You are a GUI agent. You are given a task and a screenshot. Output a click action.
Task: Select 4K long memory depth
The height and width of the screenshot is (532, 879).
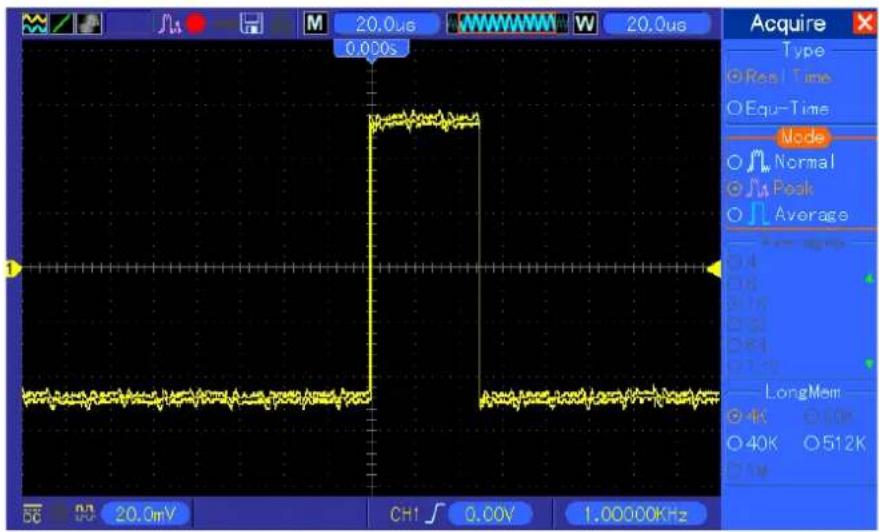[x=747, y=417]
